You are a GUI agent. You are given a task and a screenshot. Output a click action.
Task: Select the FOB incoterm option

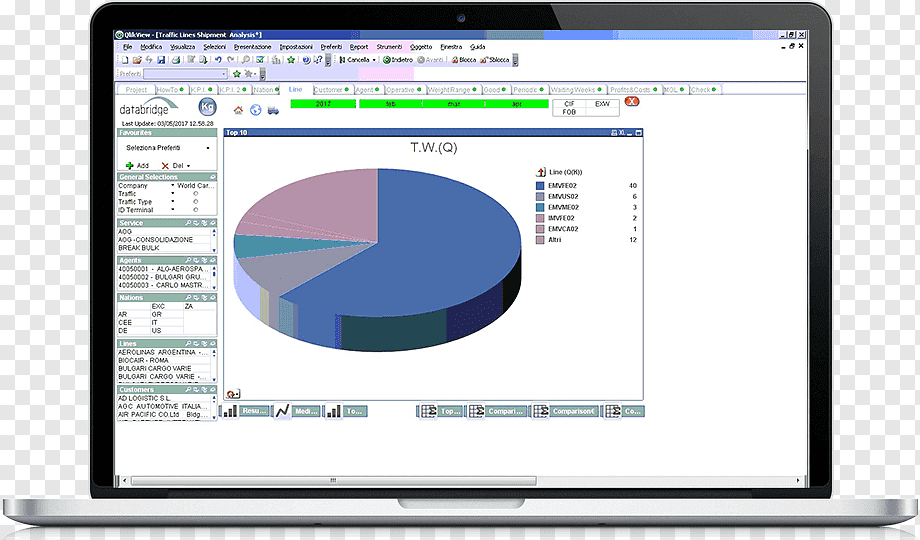pos(569,112)
